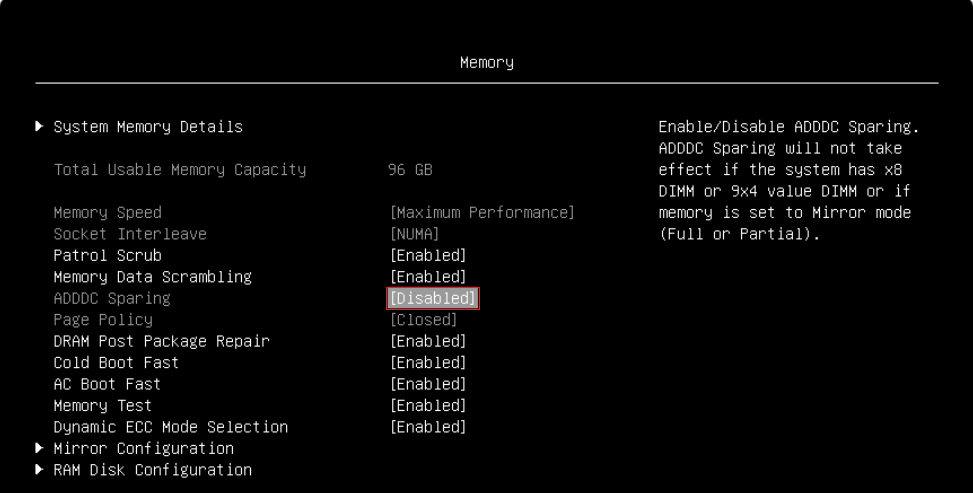973x493 pixels.
Task: Expand the Mirror Configuration arrow
Action: pos(39,448)
